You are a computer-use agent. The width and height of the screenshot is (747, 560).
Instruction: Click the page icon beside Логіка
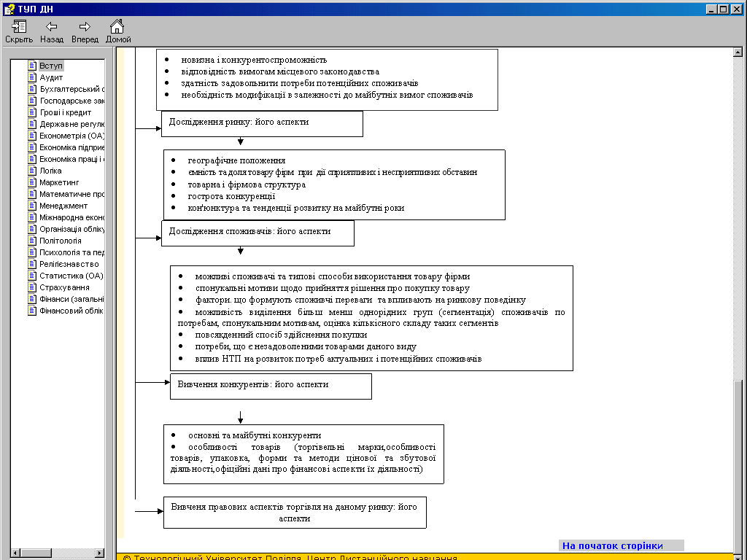[x=32, y=171]
